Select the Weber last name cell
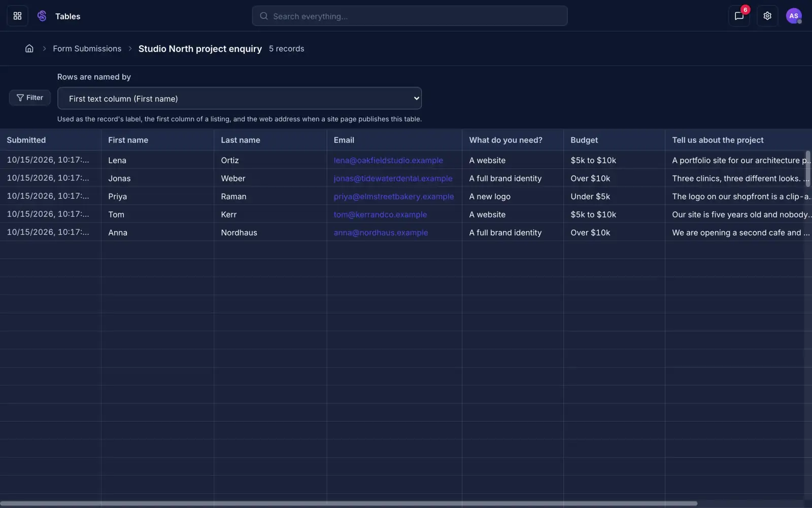812x508 pixels. pyautogui.click(x=270, y=178)
